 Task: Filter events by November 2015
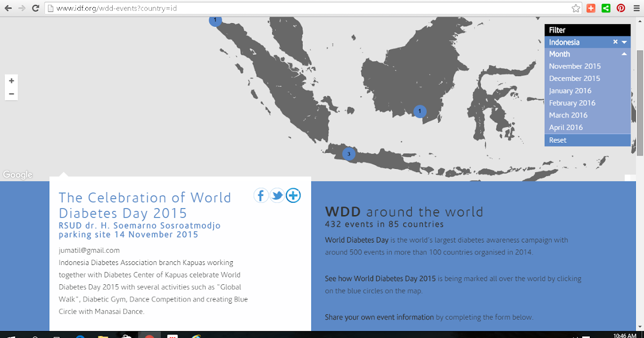pos(575,66)
